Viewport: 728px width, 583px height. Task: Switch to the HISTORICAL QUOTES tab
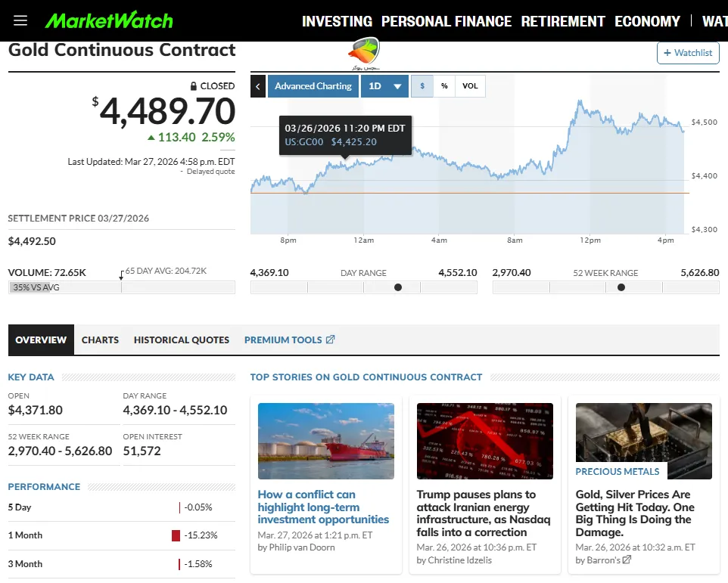click(x=182, y=340)
